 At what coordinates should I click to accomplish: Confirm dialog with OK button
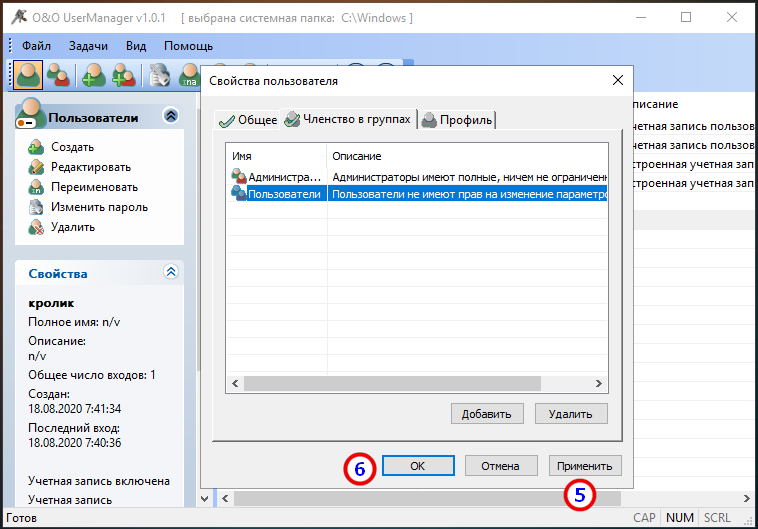tap(418, 466)
